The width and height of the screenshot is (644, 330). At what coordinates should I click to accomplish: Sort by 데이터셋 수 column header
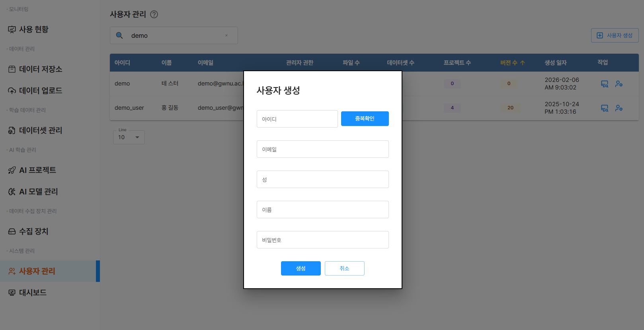coord(400,63)
